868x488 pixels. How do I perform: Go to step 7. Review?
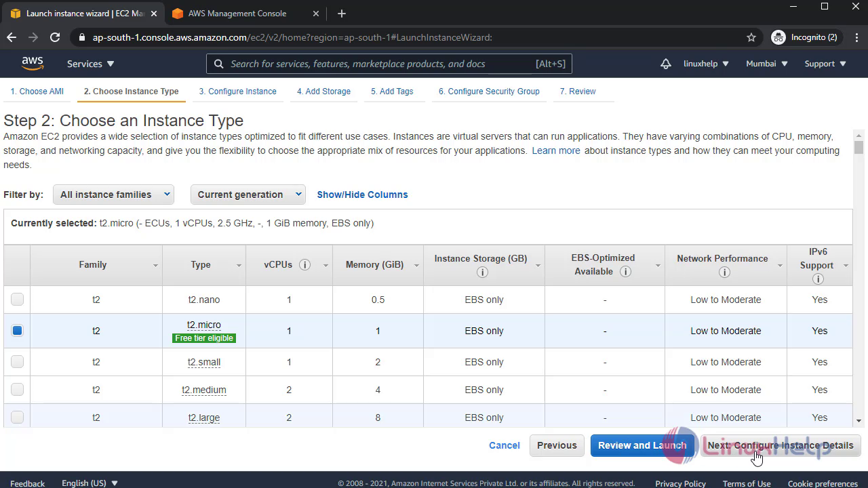[x=578, y=91]
